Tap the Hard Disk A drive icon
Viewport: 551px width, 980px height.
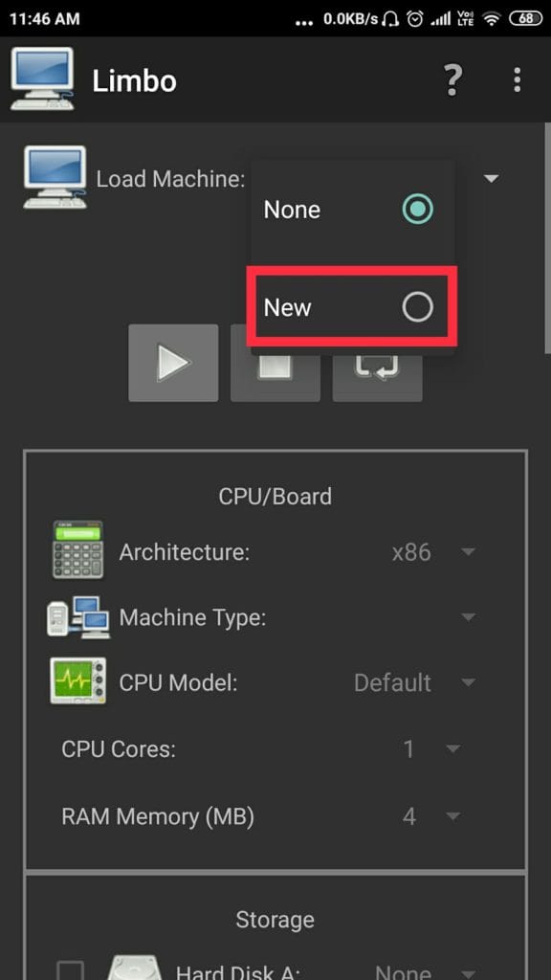[132, 966]
